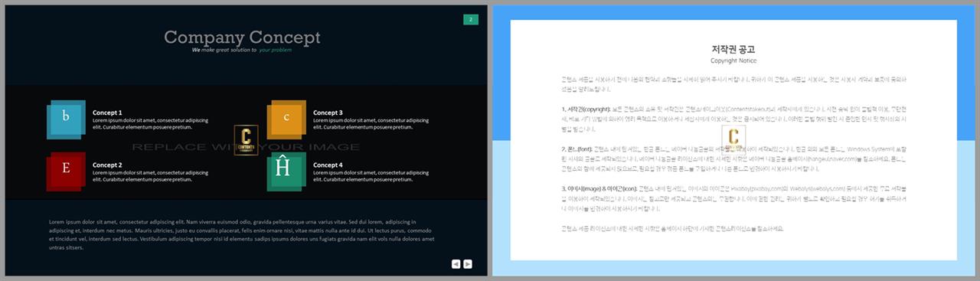Viewport: 980px width, 281px height.
Task: Select the 'Company Concept' slide title
Action: (x=242, y=37)
